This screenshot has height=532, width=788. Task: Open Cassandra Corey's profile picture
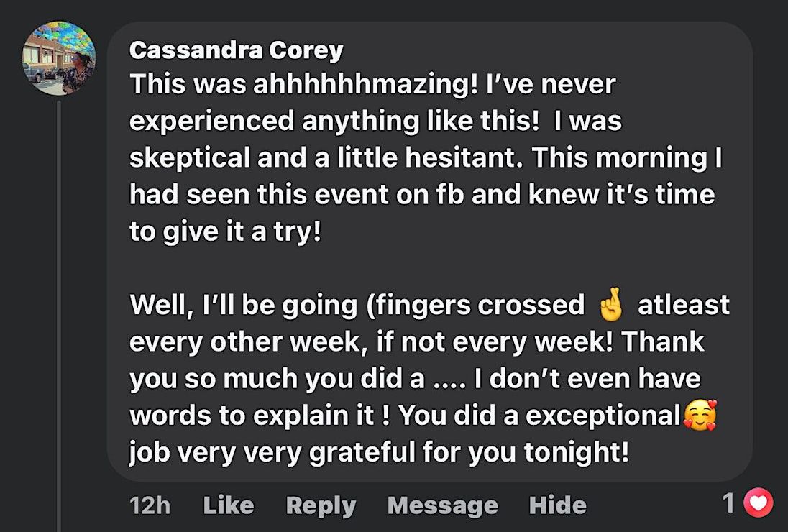click(59, 58)
